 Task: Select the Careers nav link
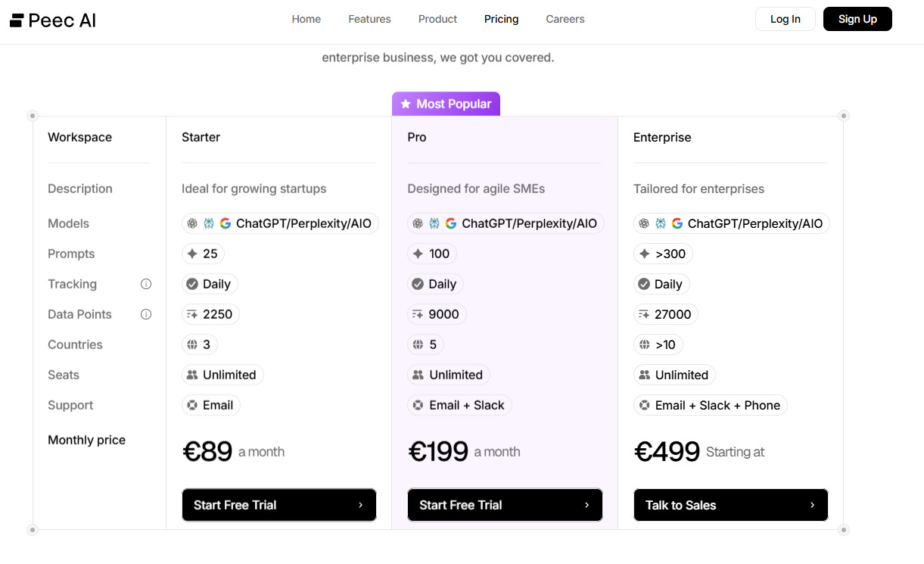pyautogui.click(x=565, y=19)
